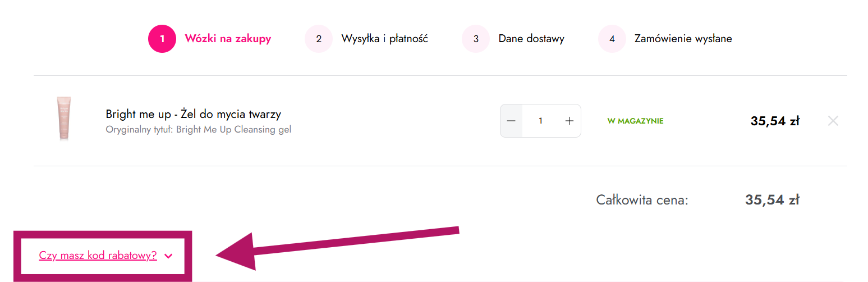Go to Dane dostawy step

coord(531,39)
